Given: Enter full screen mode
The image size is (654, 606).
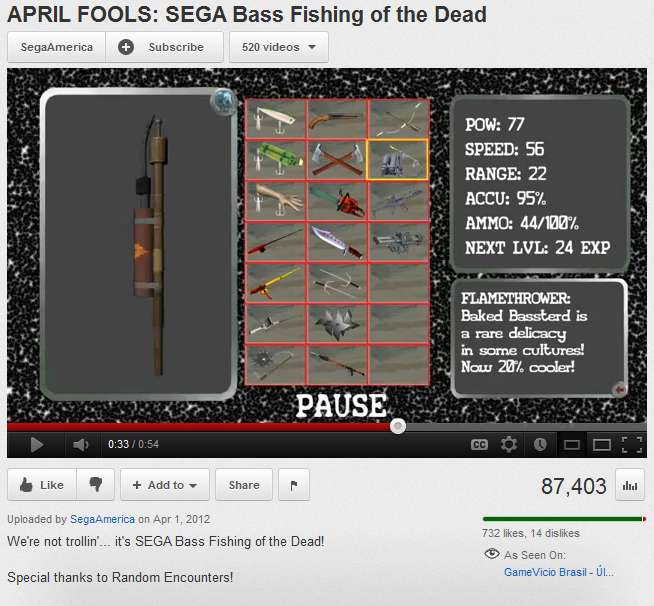Looking at the screenshot, I should coord(632,445).
